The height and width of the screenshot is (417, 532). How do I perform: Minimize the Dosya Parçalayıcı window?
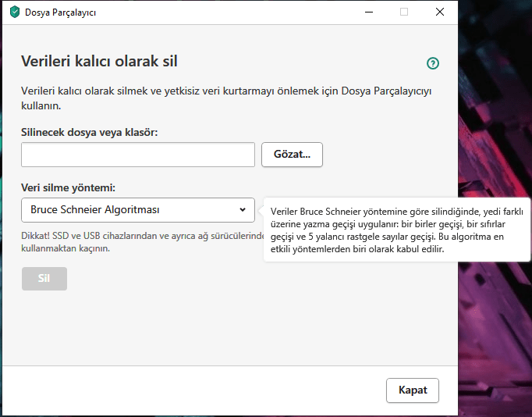(369, 12)
